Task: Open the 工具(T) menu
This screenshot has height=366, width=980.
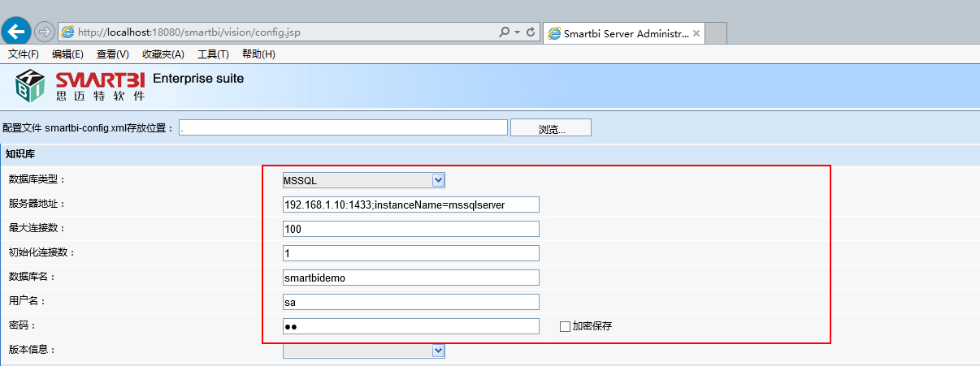Action: point(213,54)
